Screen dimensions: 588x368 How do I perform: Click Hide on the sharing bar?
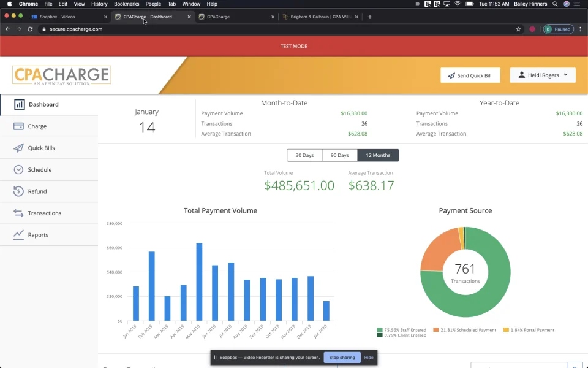[369, 358]
